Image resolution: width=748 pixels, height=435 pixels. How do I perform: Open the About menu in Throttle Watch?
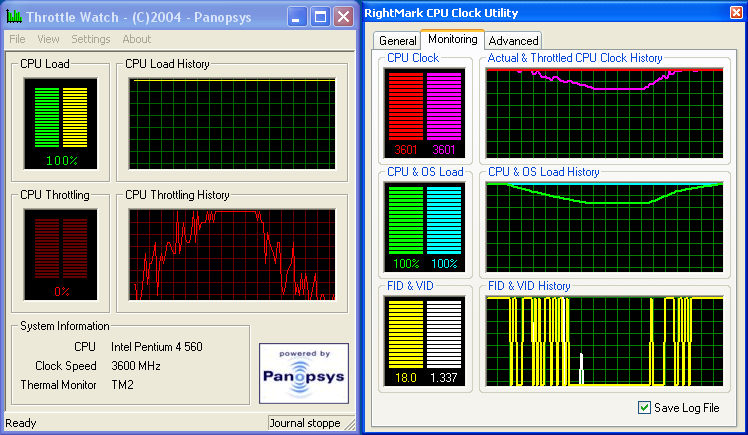tap(136, 39)
